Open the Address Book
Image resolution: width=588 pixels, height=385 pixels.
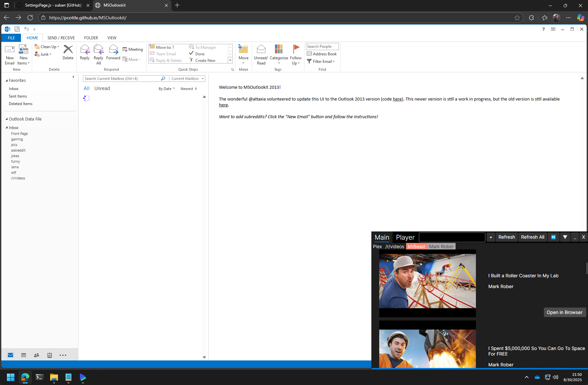point(322,54)
